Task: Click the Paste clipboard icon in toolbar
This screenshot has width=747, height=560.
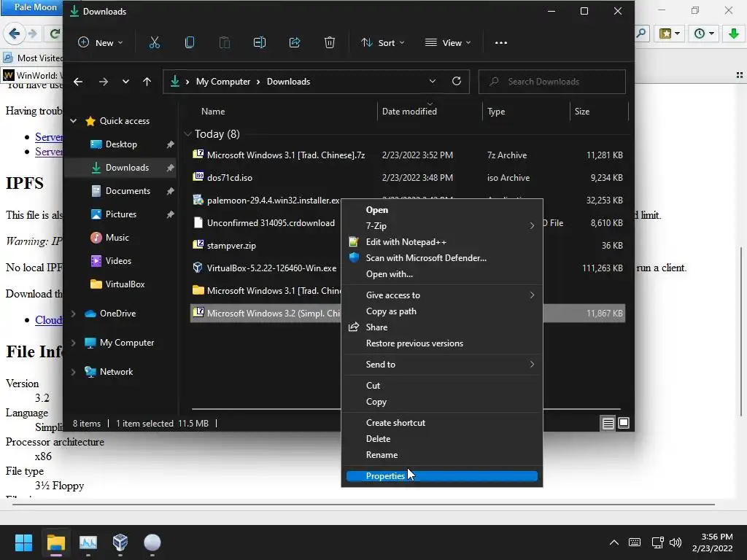Action: coord(225,43)
